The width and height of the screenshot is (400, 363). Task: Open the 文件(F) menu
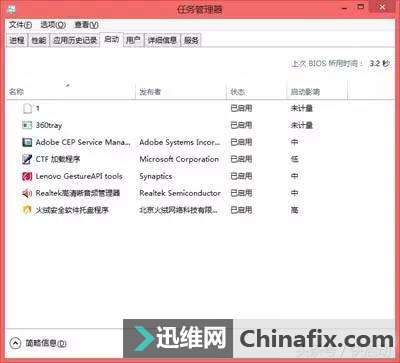pos(20,25)
